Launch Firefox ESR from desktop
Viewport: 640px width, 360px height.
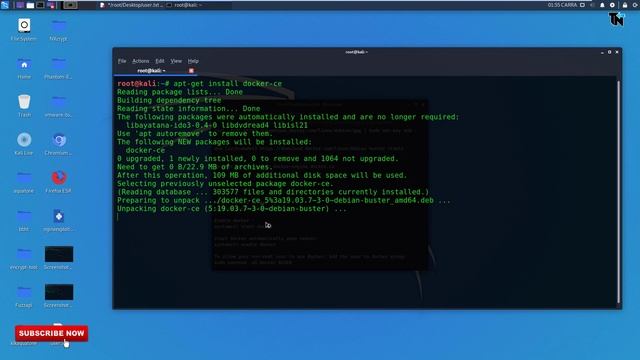coord(59,178)
